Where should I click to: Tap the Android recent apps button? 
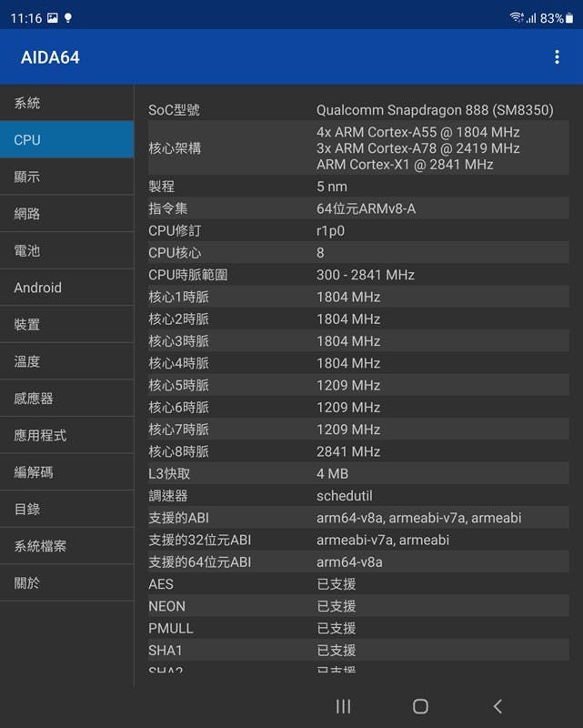343,706
